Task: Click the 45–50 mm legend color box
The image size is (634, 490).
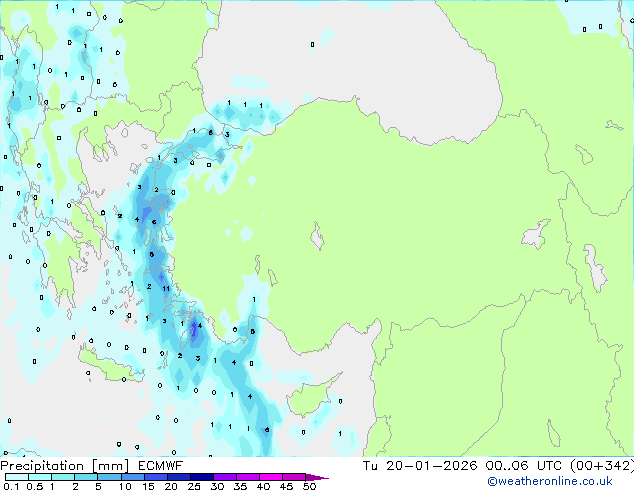Action: [294, 477]
